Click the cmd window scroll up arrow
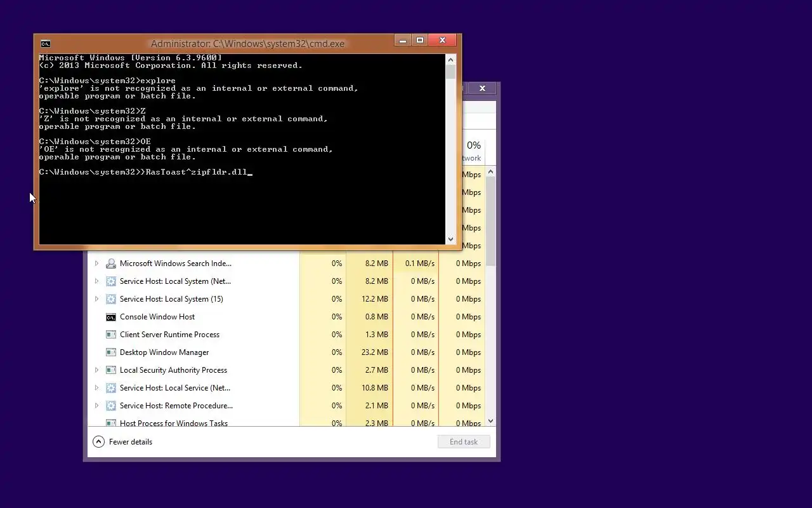Image resolution: width=812 pixels, height=508 pixels. click(450, 59)
